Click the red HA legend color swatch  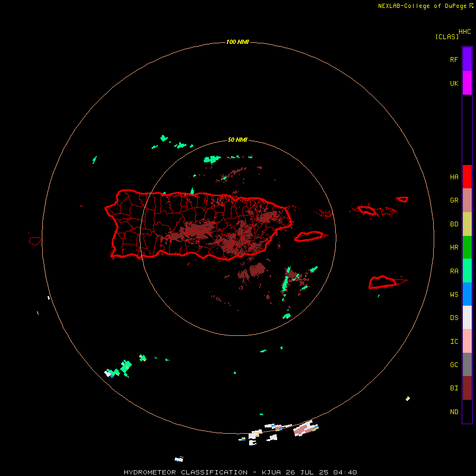coord(467,177)
